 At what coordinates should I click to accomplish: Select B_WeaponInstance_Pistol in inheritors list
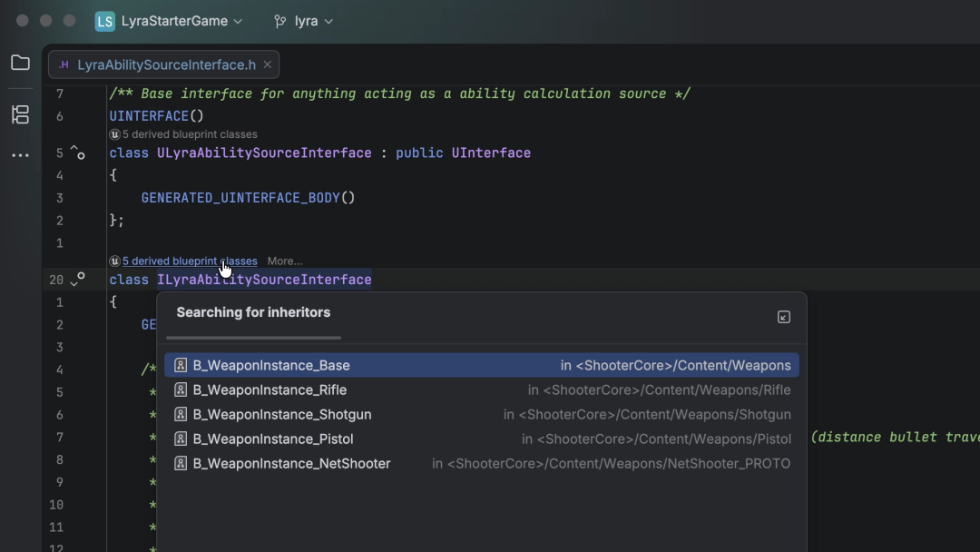point(482,439)
